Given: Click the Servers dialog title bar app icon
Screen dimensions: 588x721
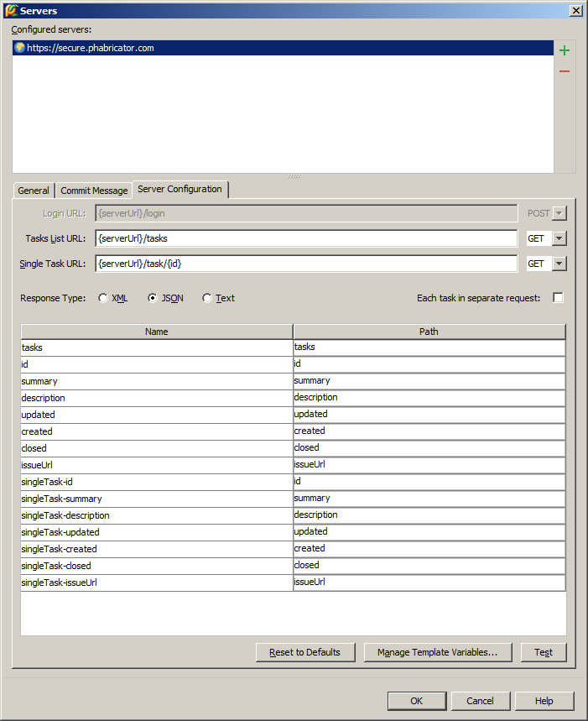Looking at the screenshot, I should 11,10.
